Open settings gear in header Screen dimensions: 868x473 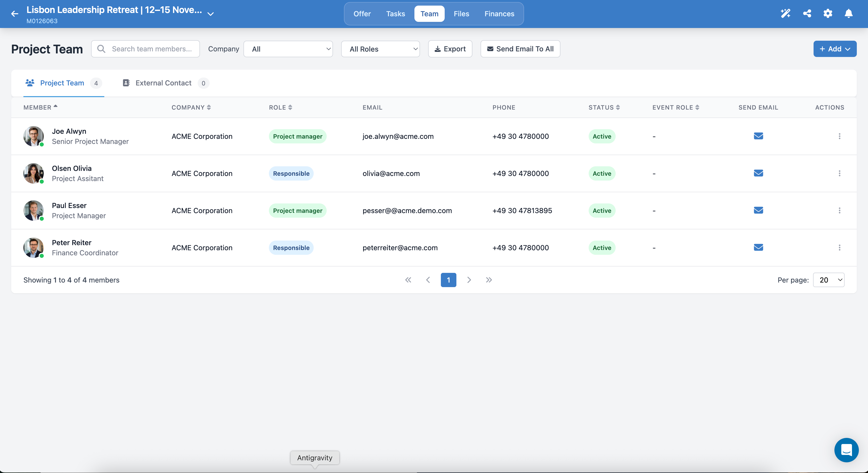828,13
